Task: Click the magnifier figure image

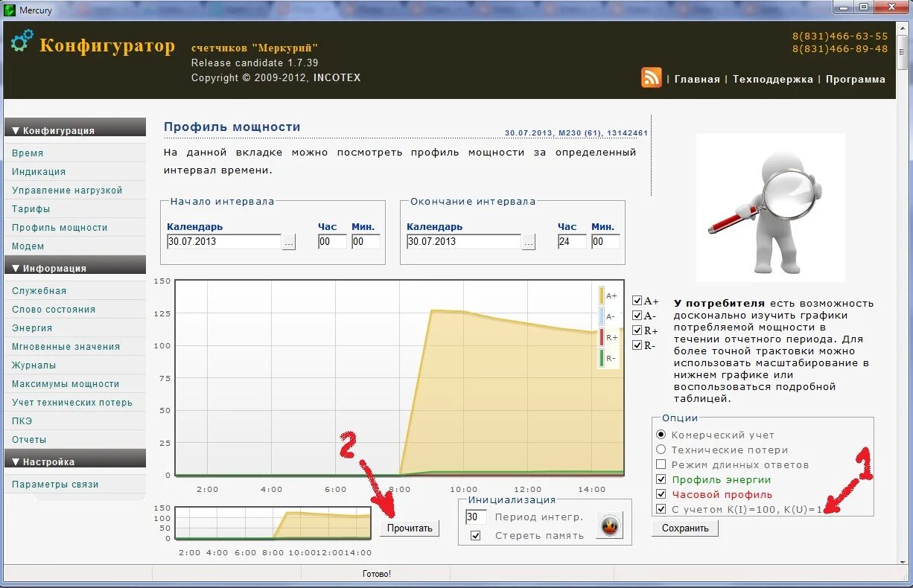Action: pos(770,208)
